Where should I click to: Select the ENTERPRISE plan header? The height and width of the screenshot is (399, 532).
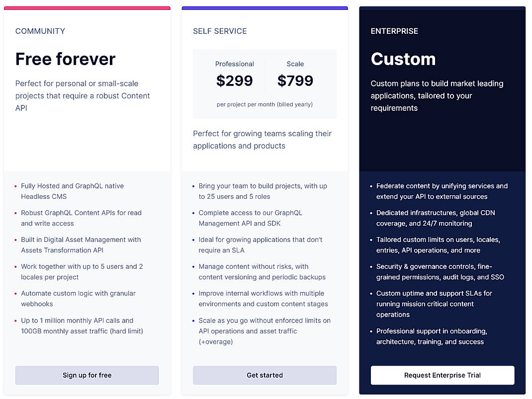click(x=394, y=31)
